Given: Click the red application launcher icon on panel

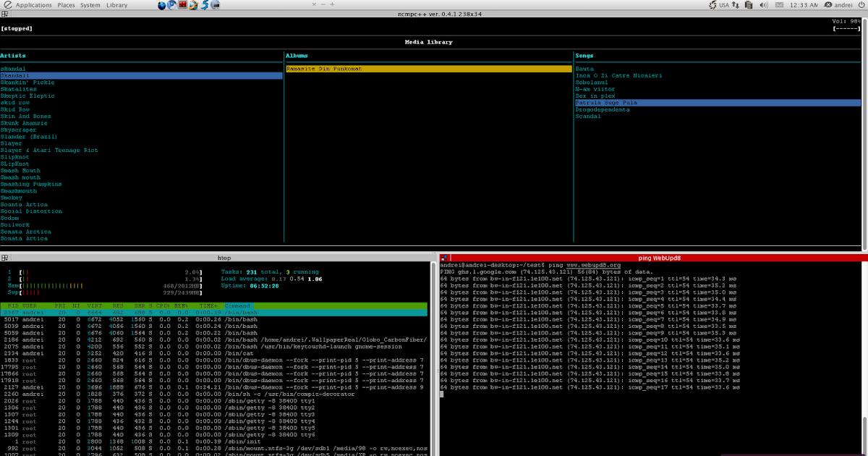Looking at the screenshot, I should point(182,5).
